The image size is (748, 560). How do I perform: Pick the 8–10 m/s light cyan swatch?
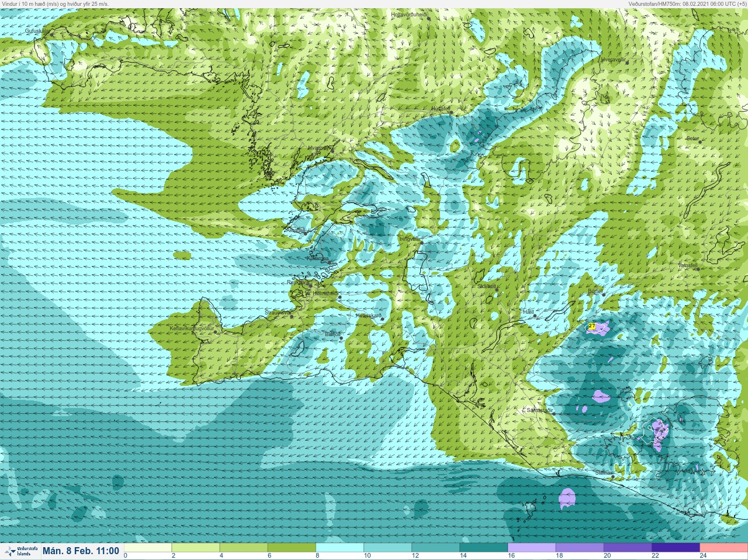[x=340, y=548]
